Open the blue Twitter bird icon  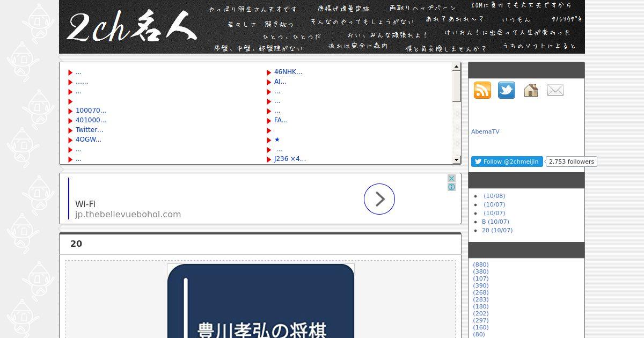coord(507,90)
